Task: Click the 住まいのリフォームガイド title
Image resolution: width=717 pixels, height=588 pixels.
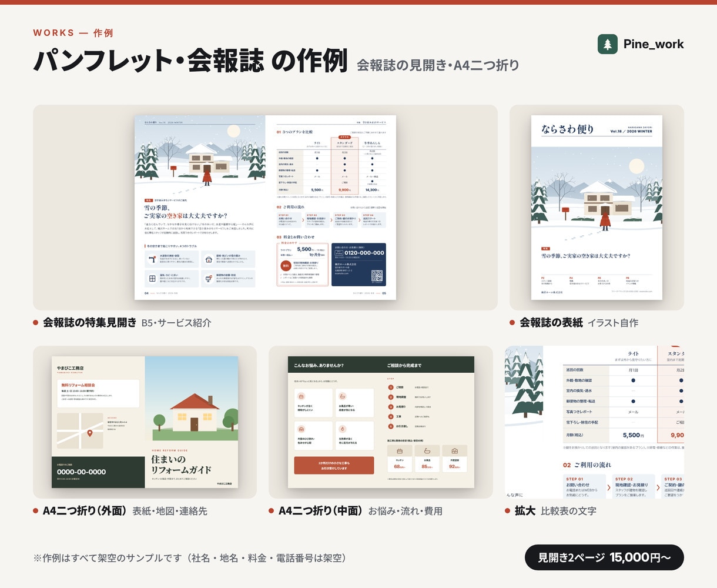Action: (x=181, y=464)
